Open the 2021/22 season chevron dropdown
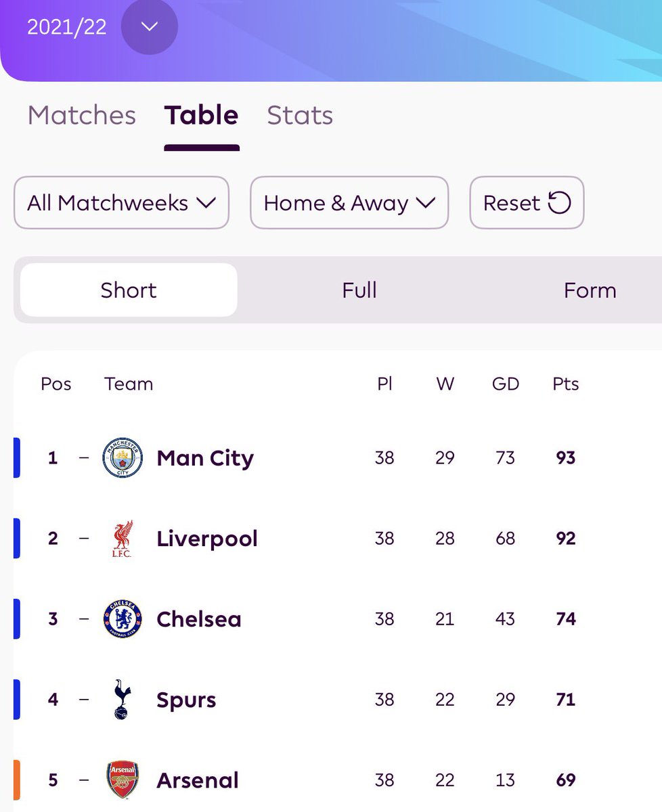 click(150, 26)
